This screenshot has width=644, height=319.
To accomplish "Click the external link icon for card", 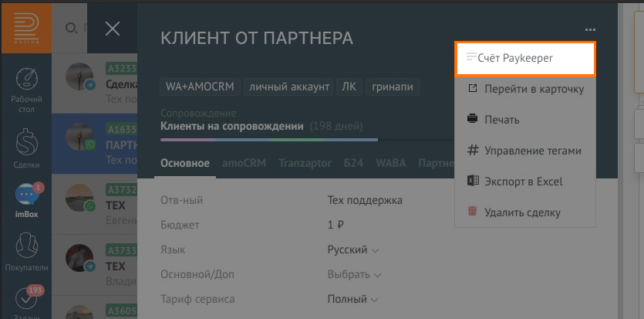I will point(473,88).
